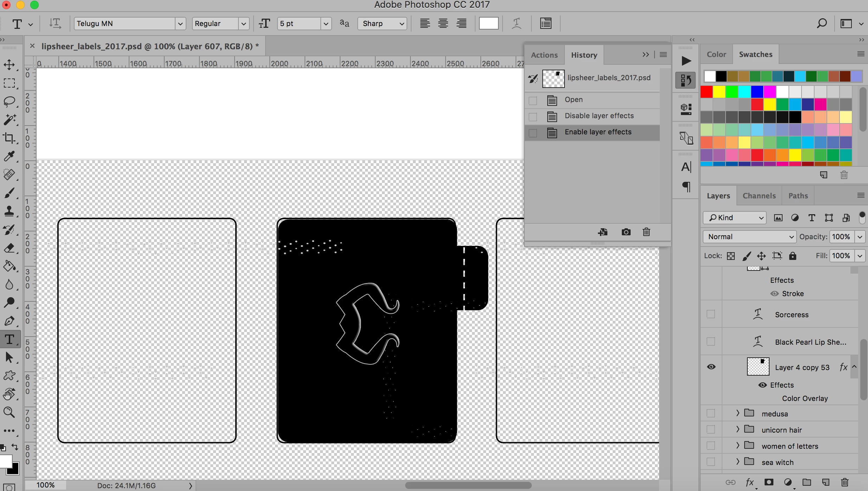Screen dimensions: 868x491
Task: Show the Sorceress text layer
Action: pyautogui.click(x=711, y=314)
